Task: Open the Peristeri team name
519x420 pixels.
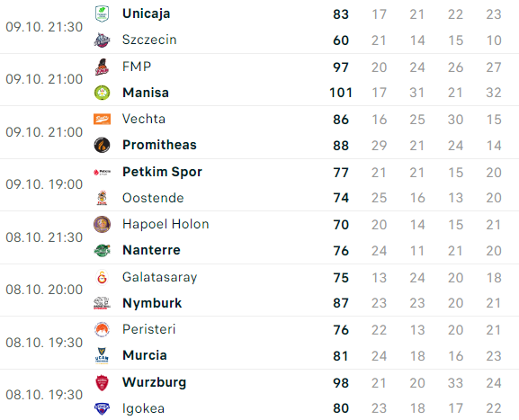Action: click(149, 329)
